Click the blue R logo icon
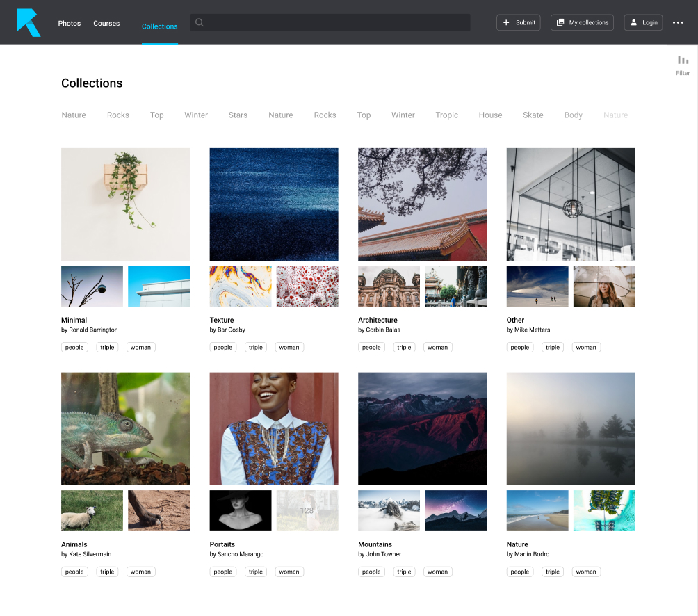The width and height of the screenshot is (698, 616). (29, 22)
